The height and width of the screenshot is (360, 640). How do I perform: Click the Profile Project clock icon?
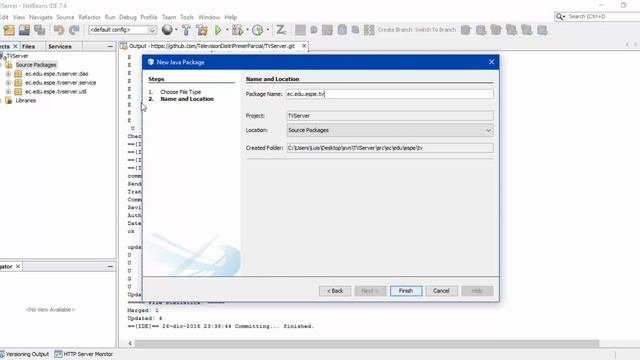(x=258, y=30)
